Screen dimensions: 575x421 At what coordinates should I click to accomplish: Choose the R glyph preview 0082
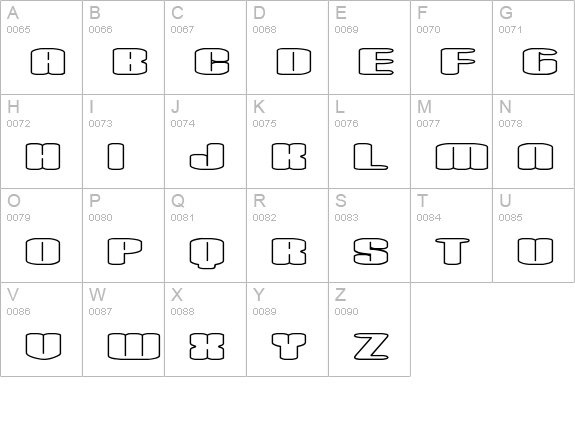coord(289,252)
